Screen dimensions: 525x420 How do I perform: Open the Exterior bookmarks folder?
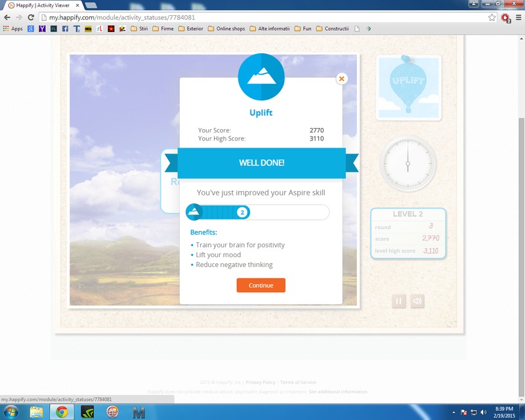pos(191,29)
